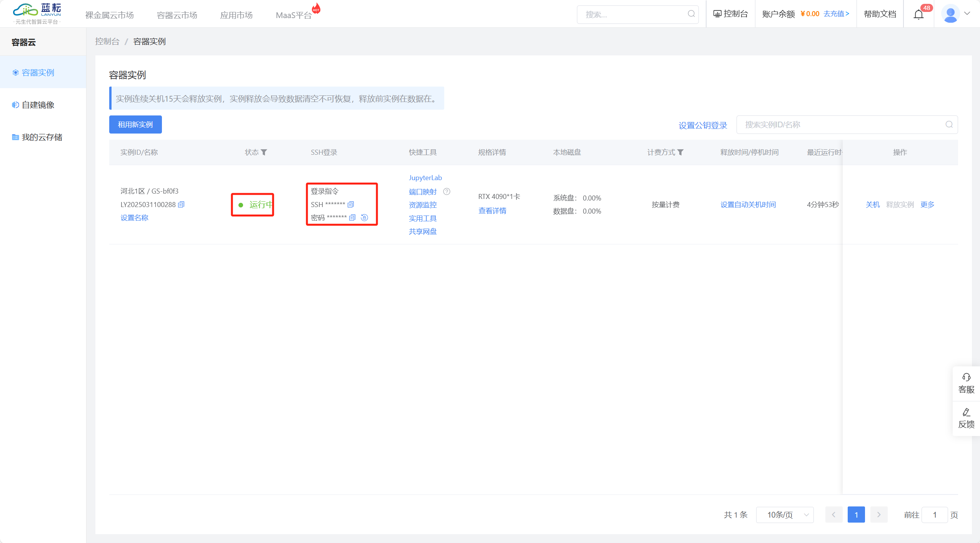Open the JupyterLab link
Viewport: 980px width, 543px height.
click(425, 178)
